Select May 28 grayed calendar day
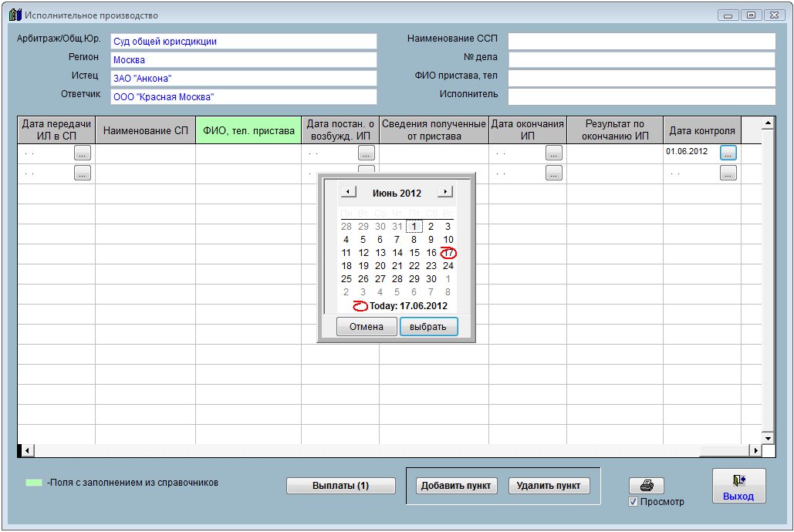 click(346, 226)
